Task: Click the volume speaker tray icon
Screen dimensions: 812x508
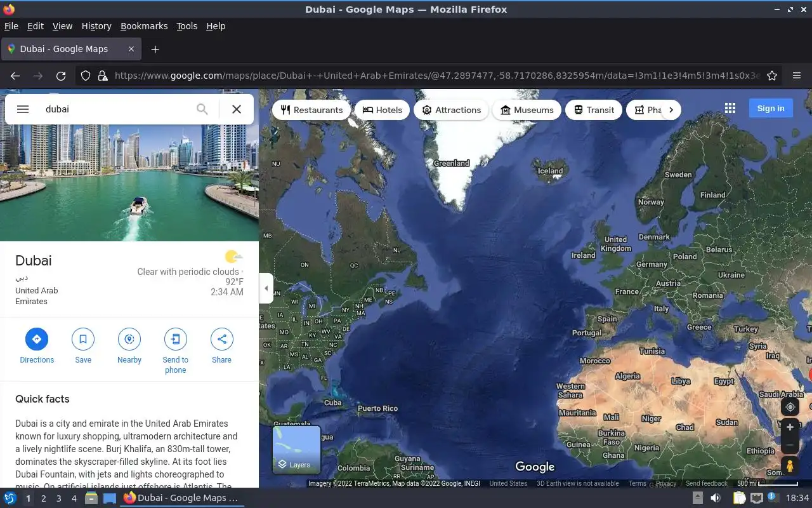Action: point(715,498)
